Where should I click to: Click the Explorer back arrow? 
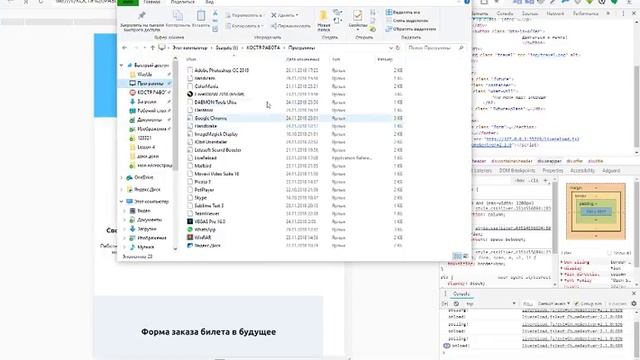125,48
